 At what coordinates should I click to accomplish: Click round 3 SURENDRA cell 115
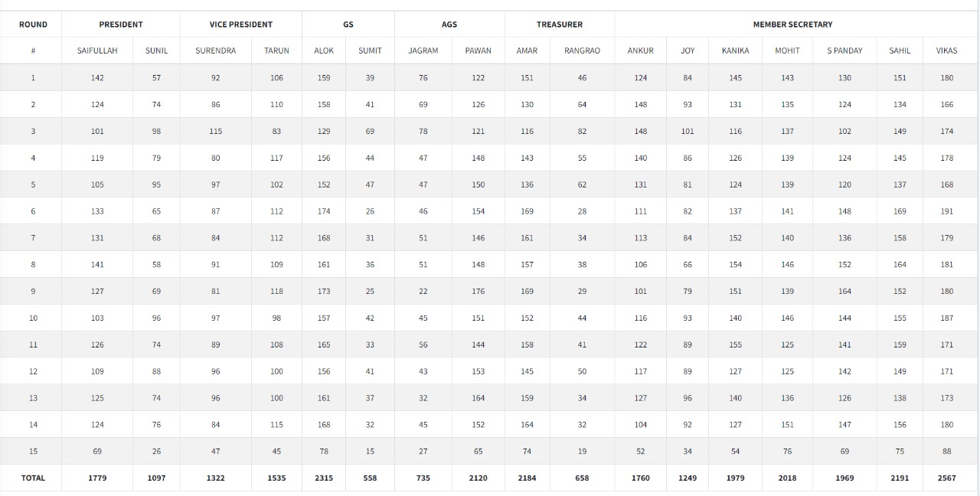pos(215,132)
